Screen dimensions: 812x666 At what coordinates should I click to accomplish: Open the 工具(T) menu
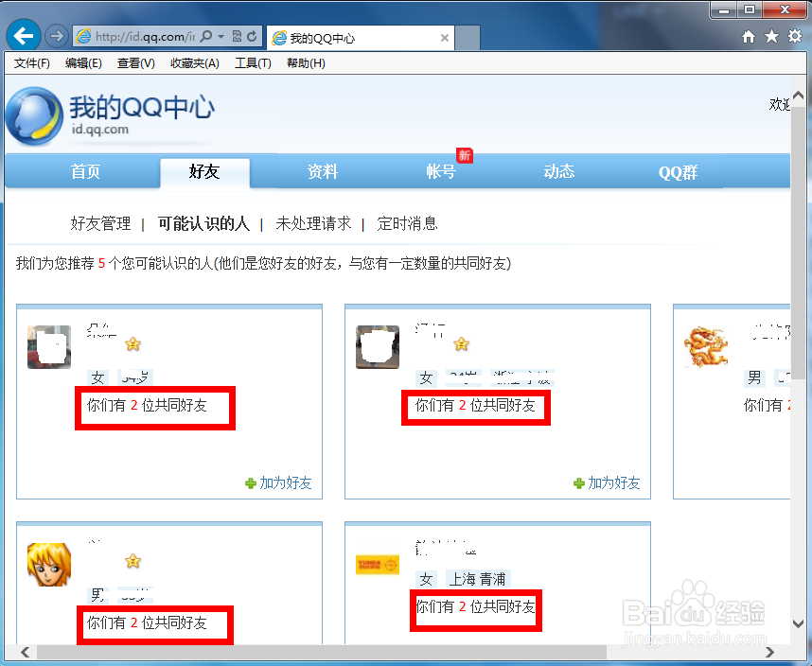(x=253, y=63)
